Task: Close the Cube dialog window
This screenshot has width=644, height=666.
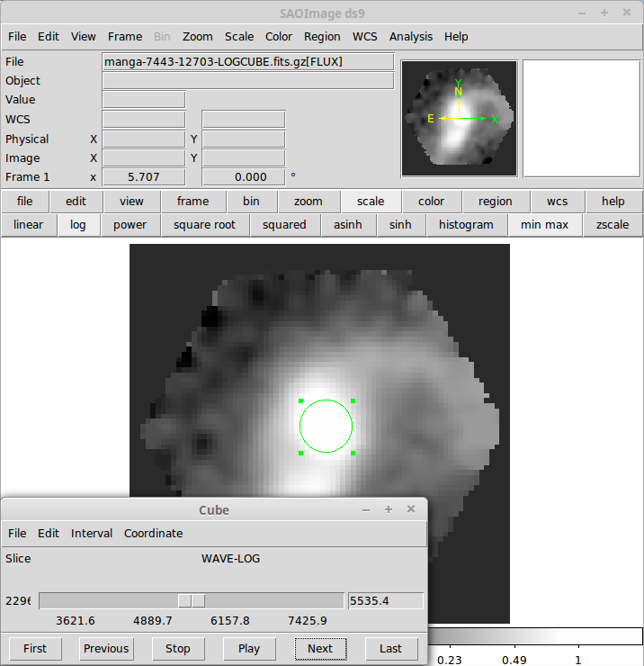Action: [411, 509]
